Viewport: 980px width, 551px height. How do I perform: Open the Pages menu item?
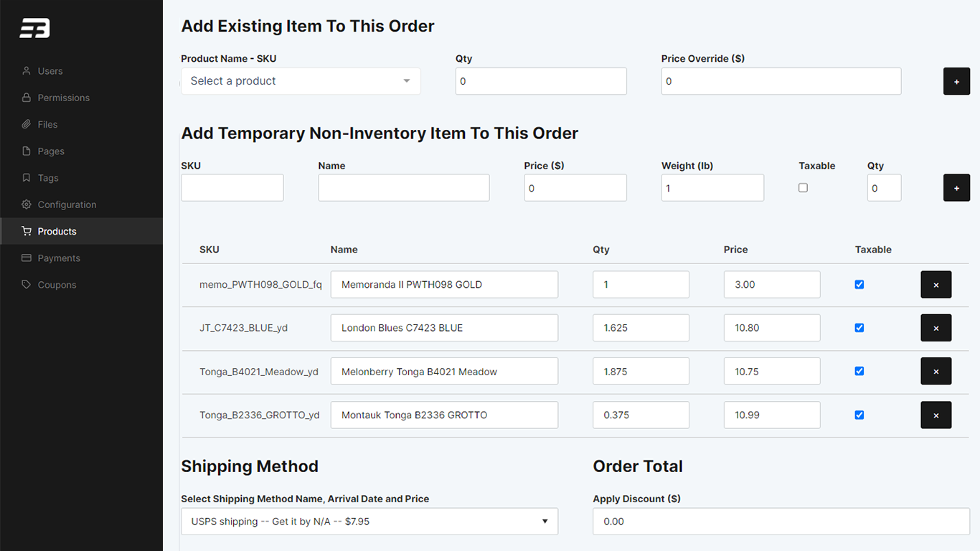point(51,151)
